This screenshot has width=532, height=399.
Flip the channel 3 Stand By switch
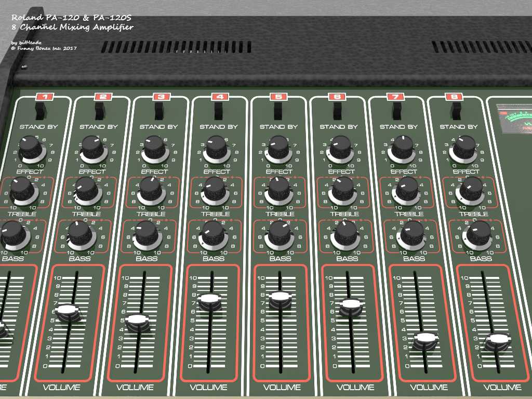(159, 111)
